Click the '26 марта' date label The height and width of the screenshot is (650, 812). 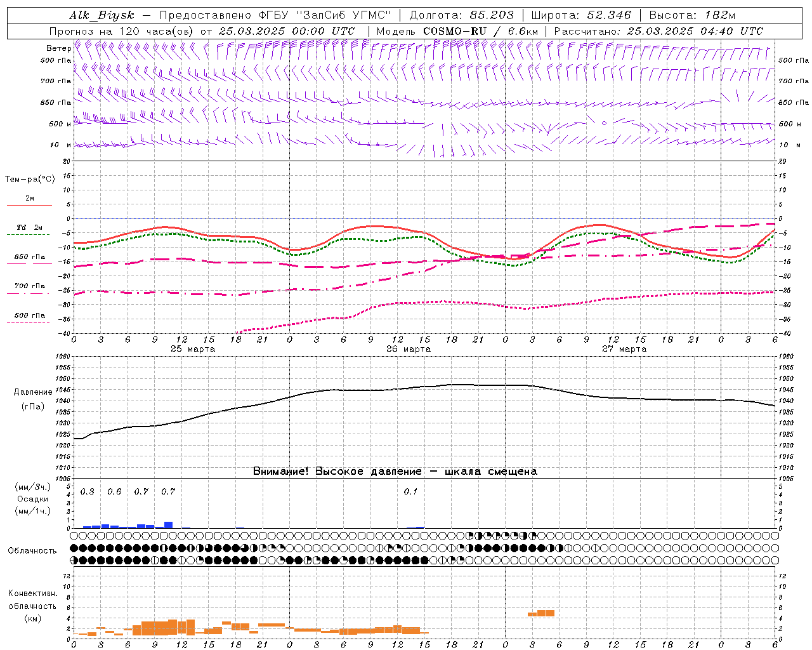pyautogui.click(x=409, y=348)
